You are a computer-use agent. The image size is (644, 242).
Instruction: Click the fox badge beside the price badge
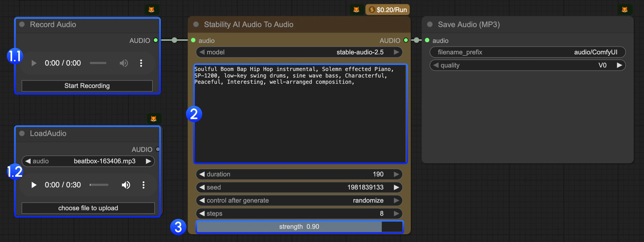click(356, 10)
